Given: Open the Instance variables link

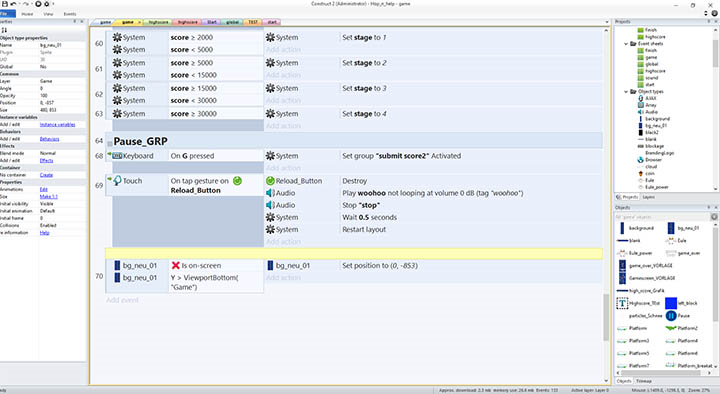Looking at the screenshot, I should [57, 124].
